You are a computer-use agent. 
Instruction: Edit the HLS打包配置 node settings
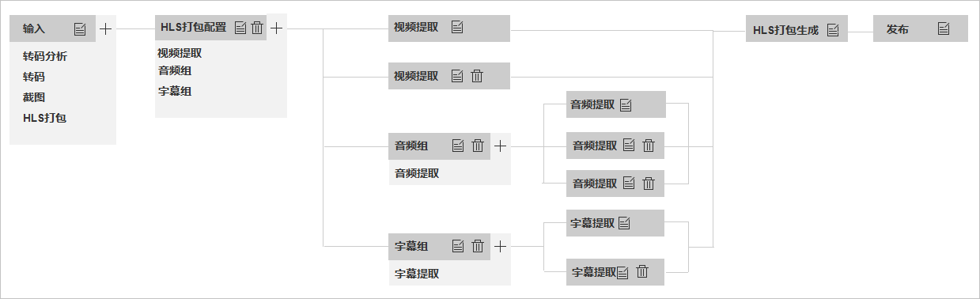pyautogui.click(x=240, y=28)
